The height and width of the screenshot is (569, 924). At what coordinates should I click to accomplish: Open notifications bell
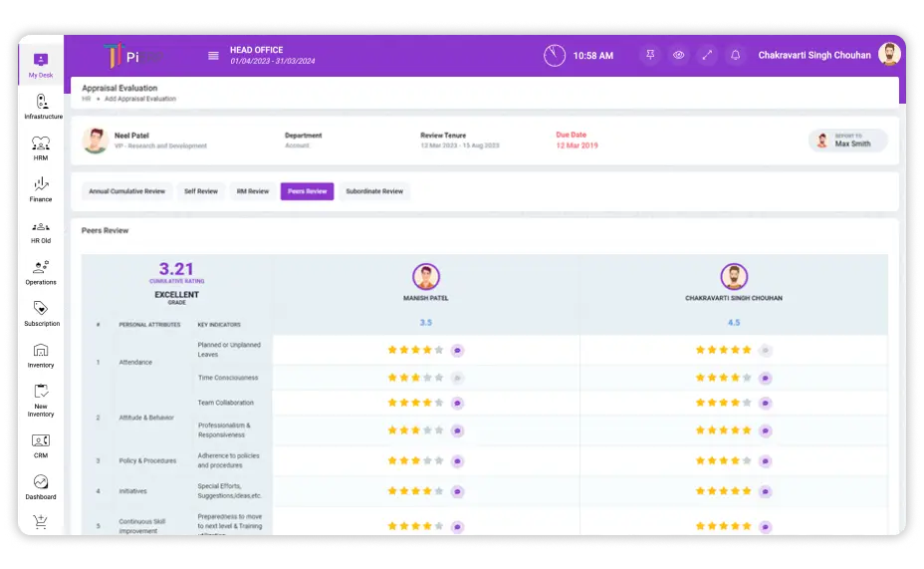click(736, 56)
